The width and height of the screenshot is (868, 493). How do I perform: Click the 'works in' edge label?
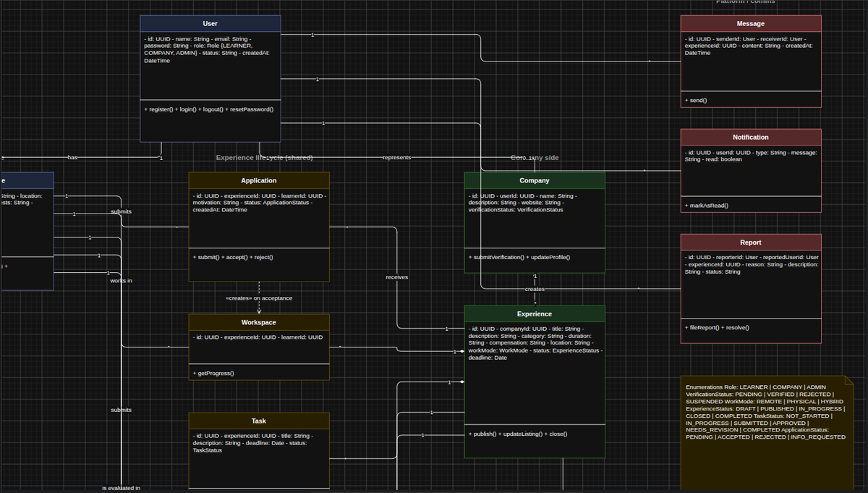tap(121, 280)
